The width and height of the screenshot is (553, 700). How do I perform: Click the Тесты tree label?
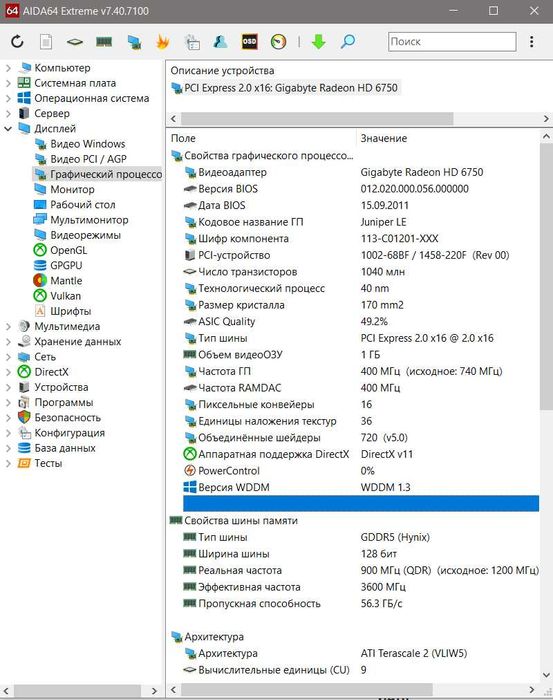point(48,463)
